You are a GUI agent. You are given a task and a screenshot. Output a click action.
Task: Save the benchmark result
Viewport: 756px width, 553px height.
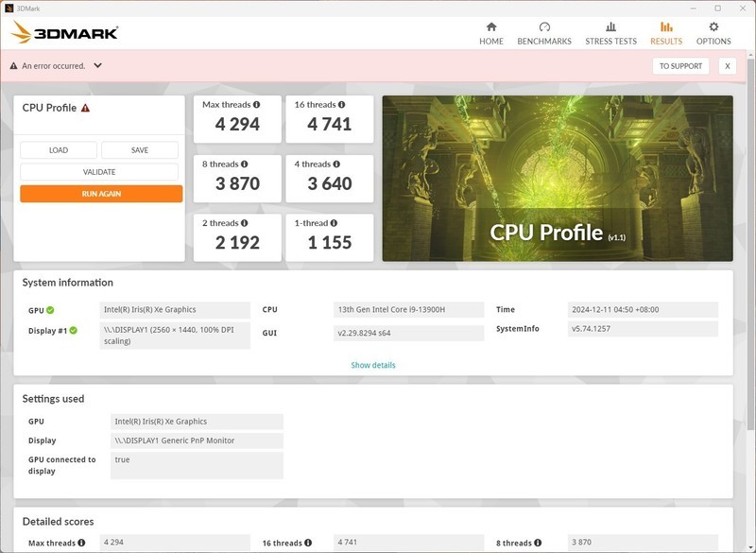140,150
